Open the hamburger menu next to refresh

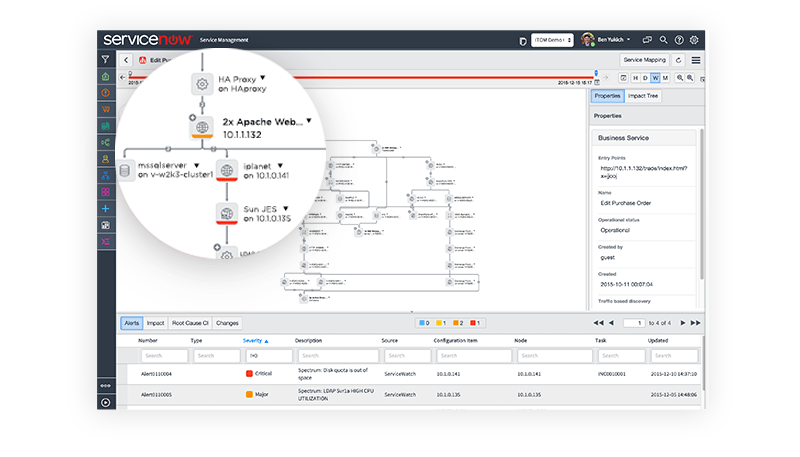(696, 60)
